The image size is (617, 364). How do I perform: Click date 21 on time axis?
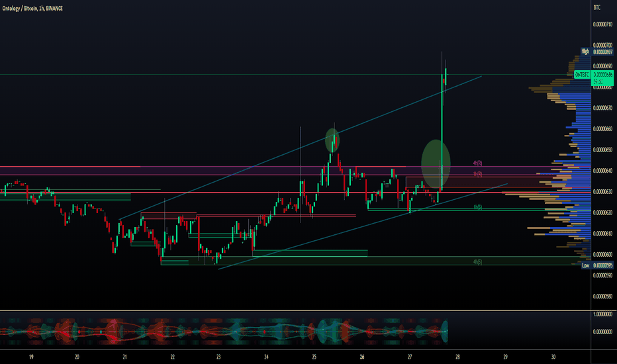[124, 357]
